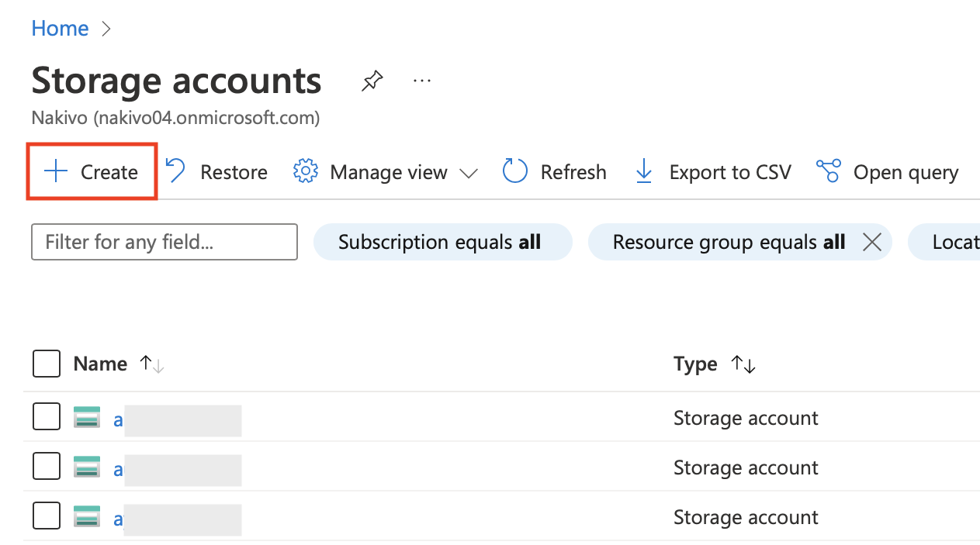The width and height of the screenshot is (980, 545).
Task: Open the more options ellipsis menu
Action: pos(422,81)
